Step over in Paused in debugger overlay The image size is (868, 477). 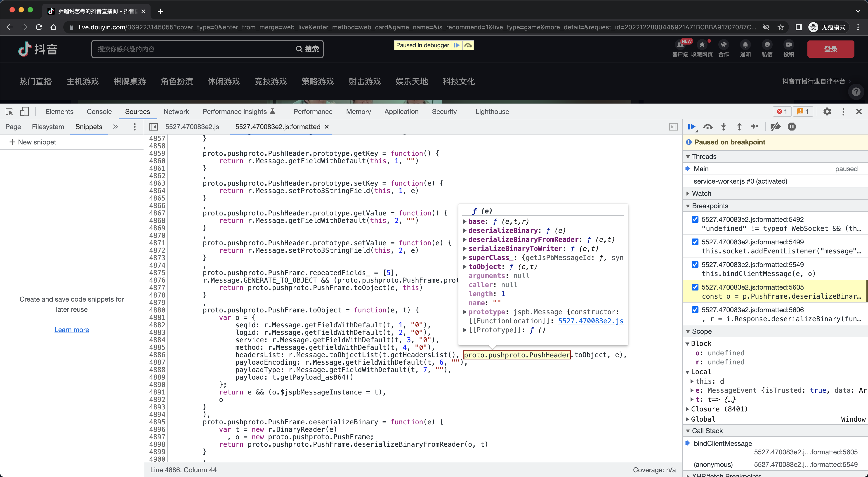(468, 45)
